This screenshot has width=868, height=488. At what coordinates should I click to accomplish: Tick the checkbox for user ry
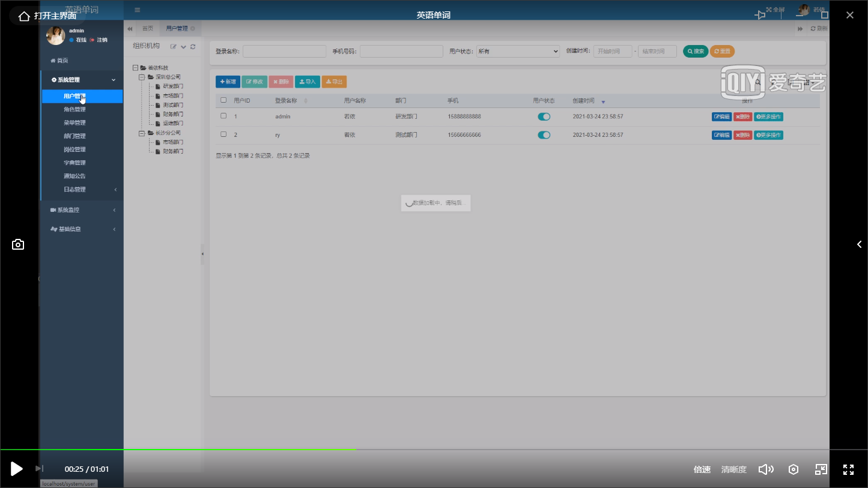coord(223,134)
